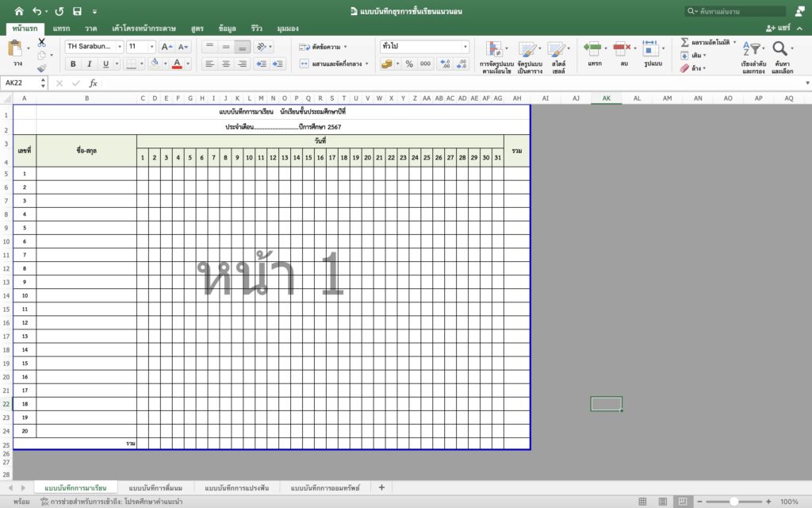812x508 pixels.
Task: Click the Save icon in title bar
Action: click(77, 11)
